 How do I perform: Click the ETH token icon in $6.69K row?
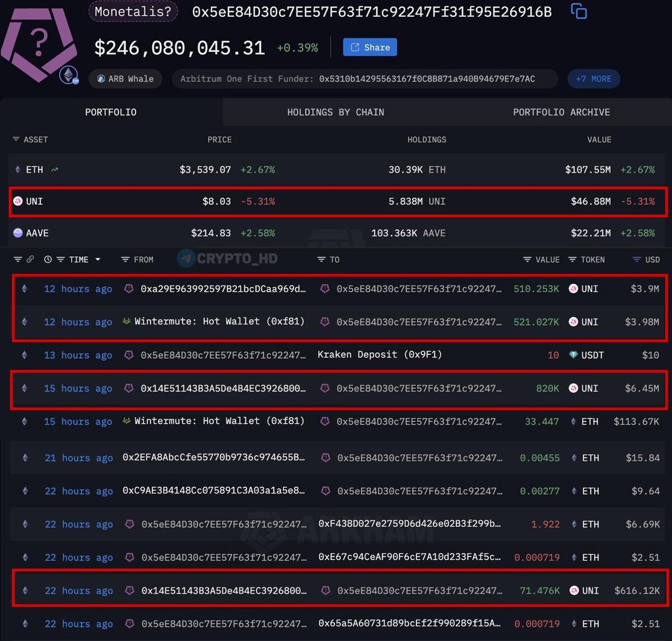pyautogui.click(x=575, y=525)
